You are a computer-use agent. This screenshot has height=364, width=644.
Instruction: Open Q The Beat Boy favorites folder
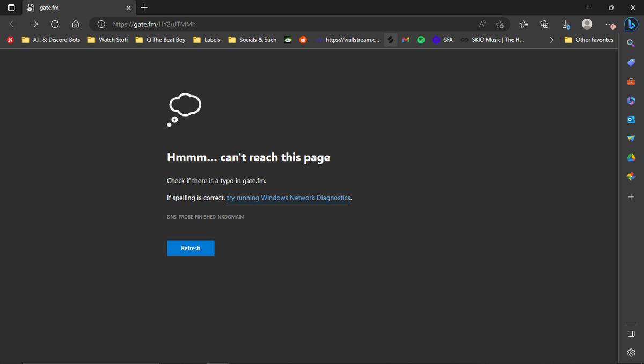click(160, 40)
